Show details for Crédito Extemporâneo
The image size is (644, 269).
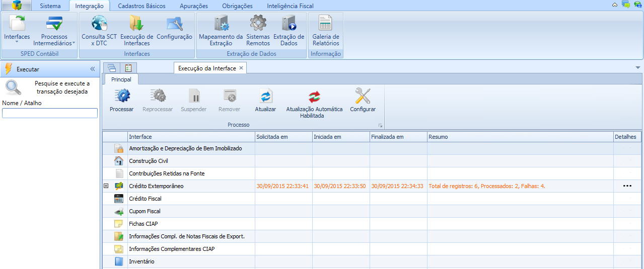point(626,186)
